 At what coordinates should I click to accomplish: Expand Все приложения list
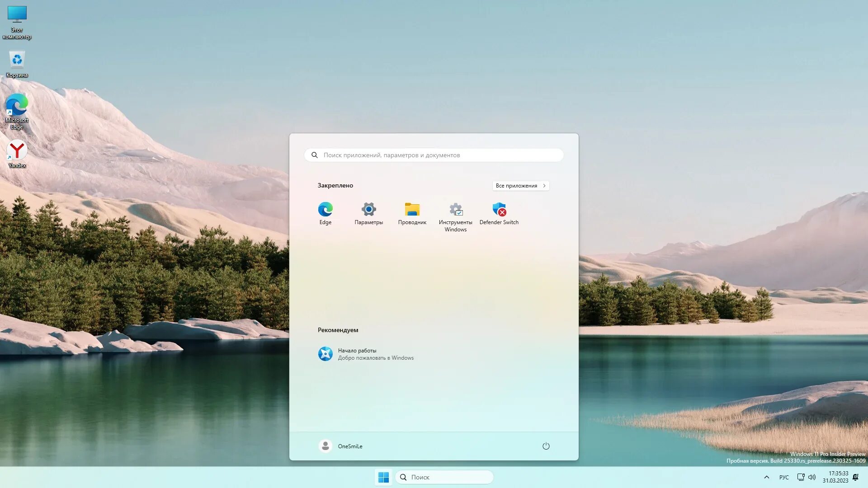tap(520, 186)
